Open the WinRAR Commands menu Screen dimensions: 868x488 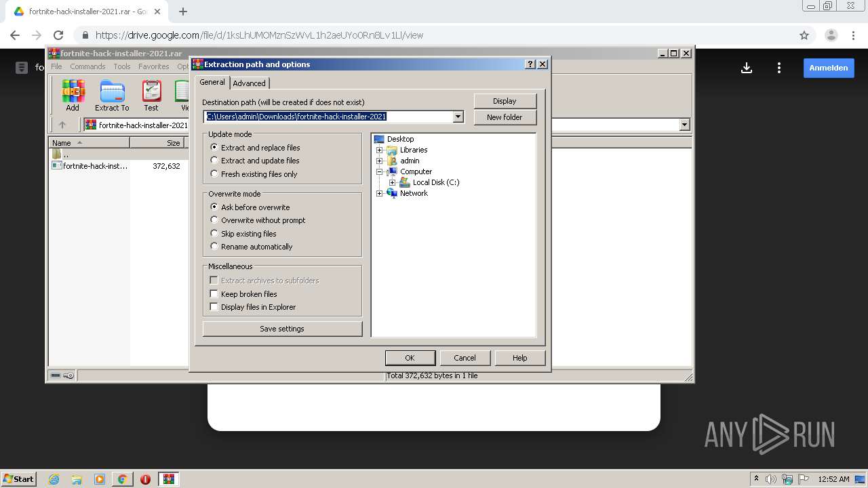(87, 66)
